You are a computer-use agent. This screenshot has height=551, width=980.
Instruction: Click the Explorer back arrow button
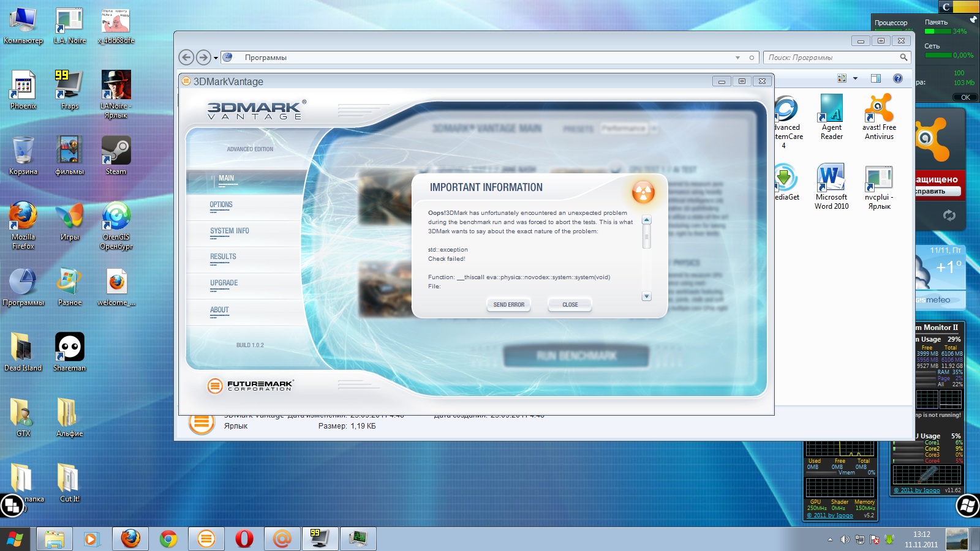coord(187,58)
